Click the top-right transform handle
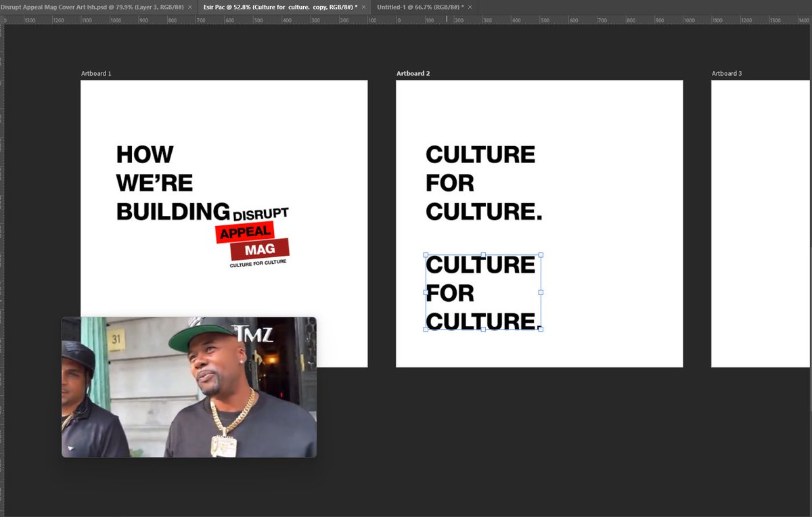 [x=541, y=255]
